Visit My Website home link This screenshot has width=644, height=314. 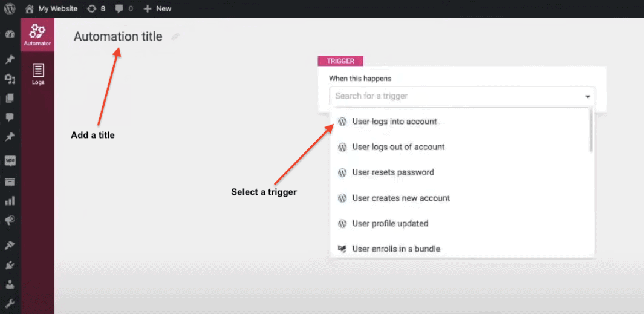click(x=51, y=8)
